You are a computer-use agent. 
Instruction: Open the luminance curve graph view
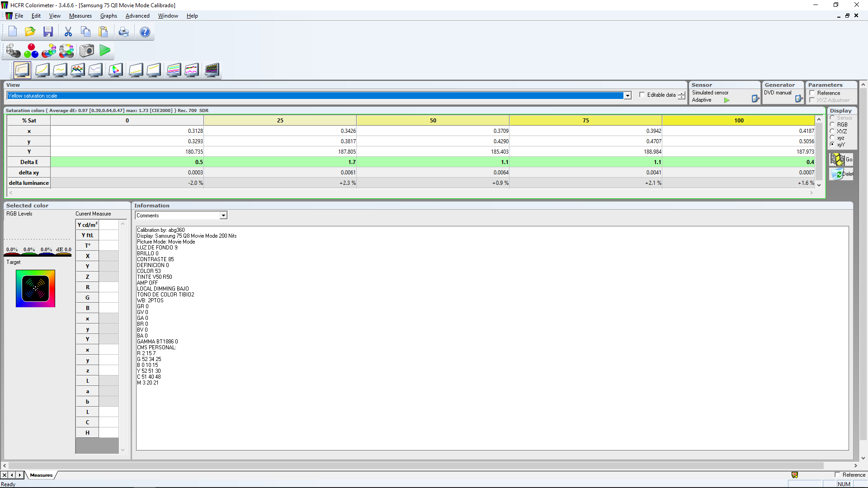tap(42, 70)
